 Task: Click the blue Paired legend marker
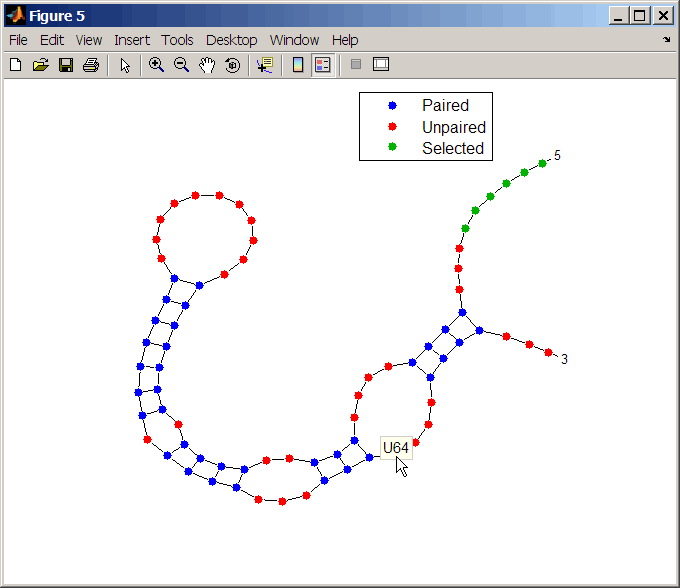point(392,105)
